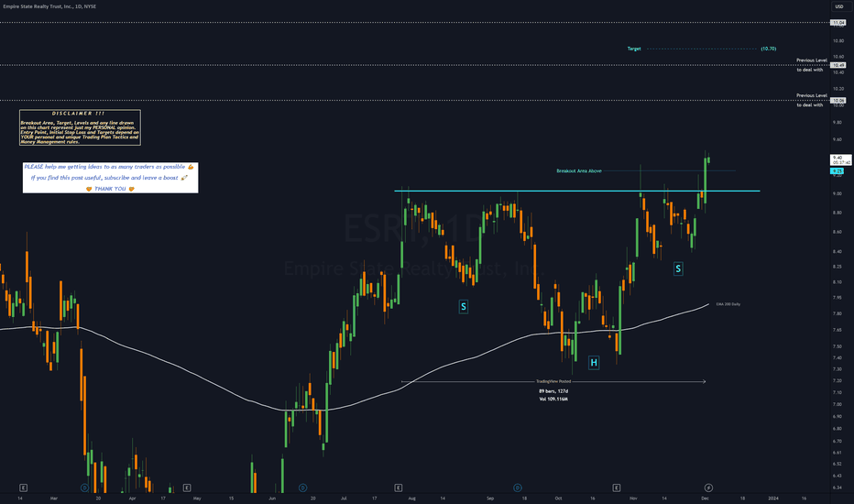Click the 8.40 price scale value
The image size is (854, 504).
click(x=838, y=252)
